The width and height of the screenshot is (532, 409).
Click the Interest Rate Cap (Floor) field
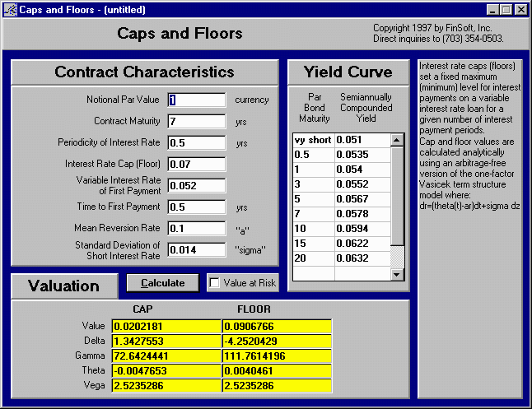[x=197, y=164]
